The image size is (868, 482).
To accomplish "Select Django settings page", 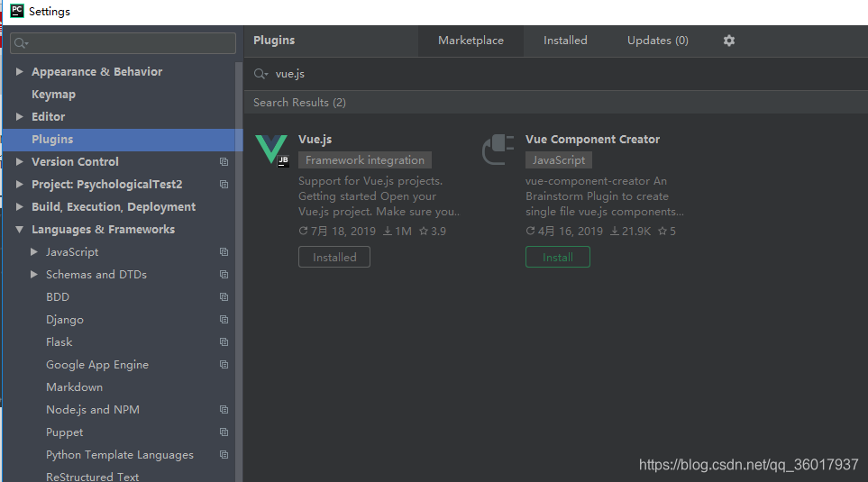I will 65,320.
